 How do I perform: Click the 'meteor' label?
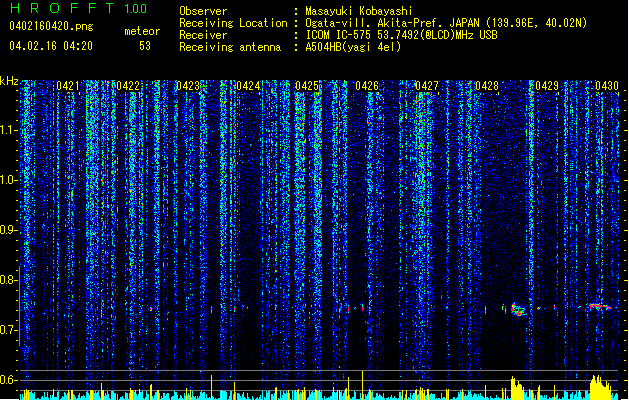142,31
